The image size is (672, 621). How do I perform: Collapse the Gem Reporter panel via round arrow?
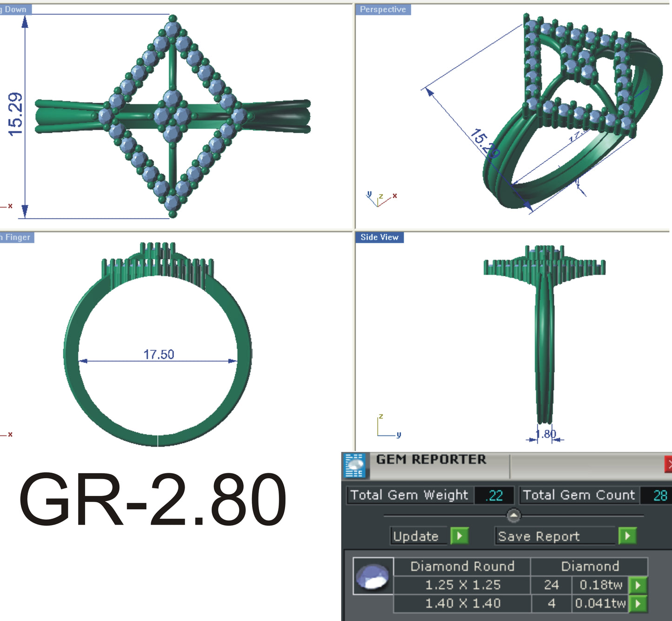coord(513,515)
